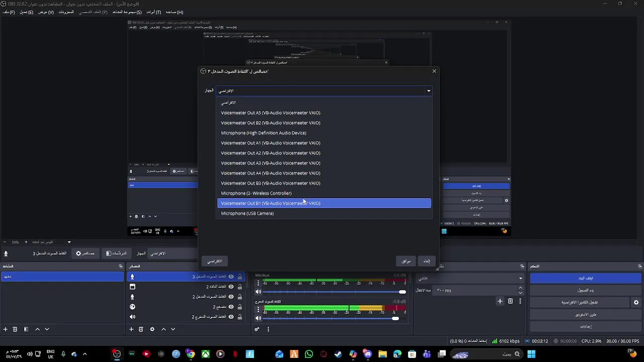
Task: Expand scene transition type dropdown
Action: [x=520, y=278]
